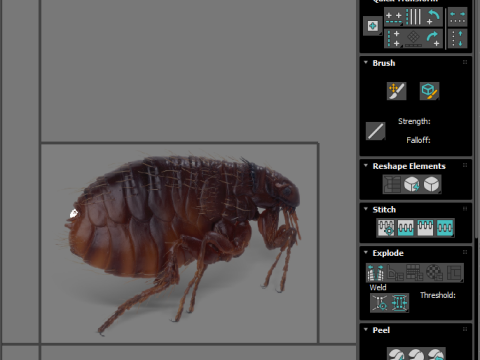Click the Explode rollout grip handle

pyautogui.click(x=465, y=252)
